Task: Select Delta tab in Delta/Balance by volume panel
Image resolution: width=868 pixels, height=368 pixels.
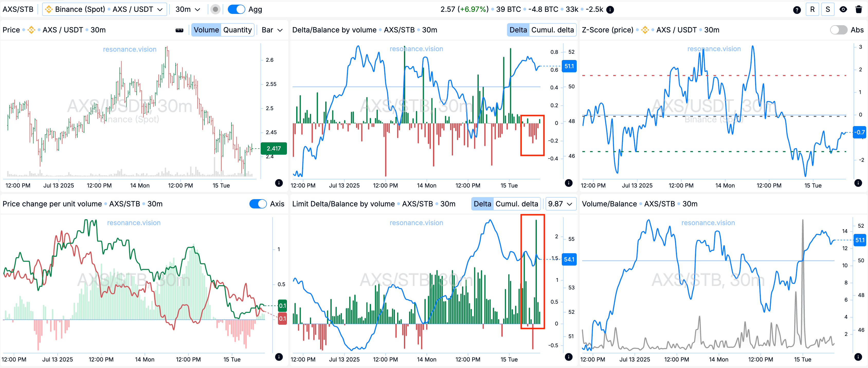Action: [518, 30]
